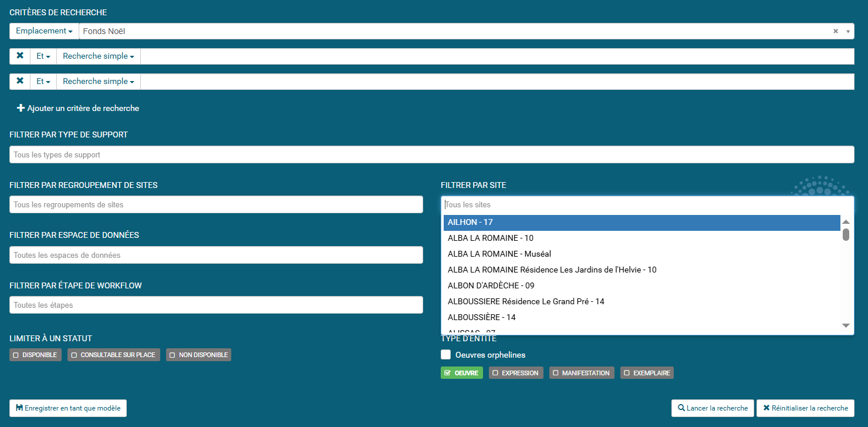Choose ALBA LA ROMAINE - Muséal site

pyautogui.click(x=642, y=254)
